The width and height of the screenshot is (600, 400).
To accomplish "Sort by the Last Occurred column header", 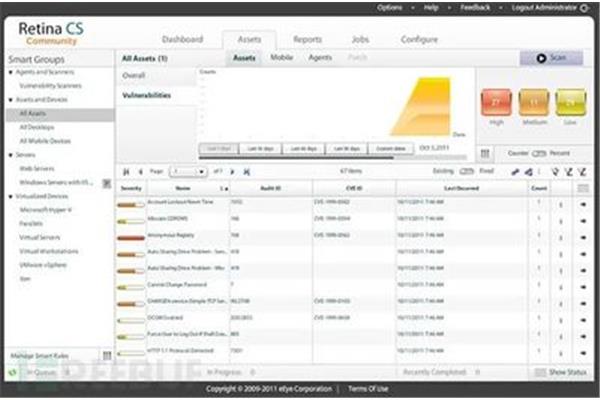I will 461,188.
